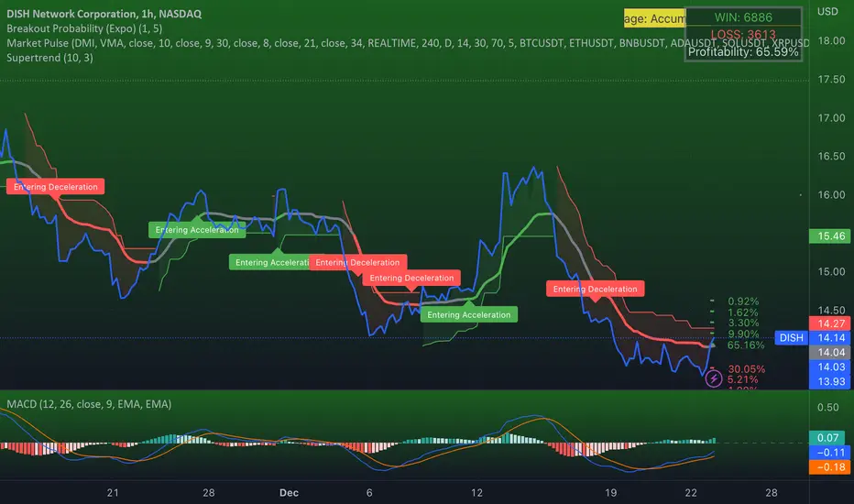The height and width of the screenshot is (504, 854).
Task: Click the purple lightning bolt icon
Action: [714, 378]
